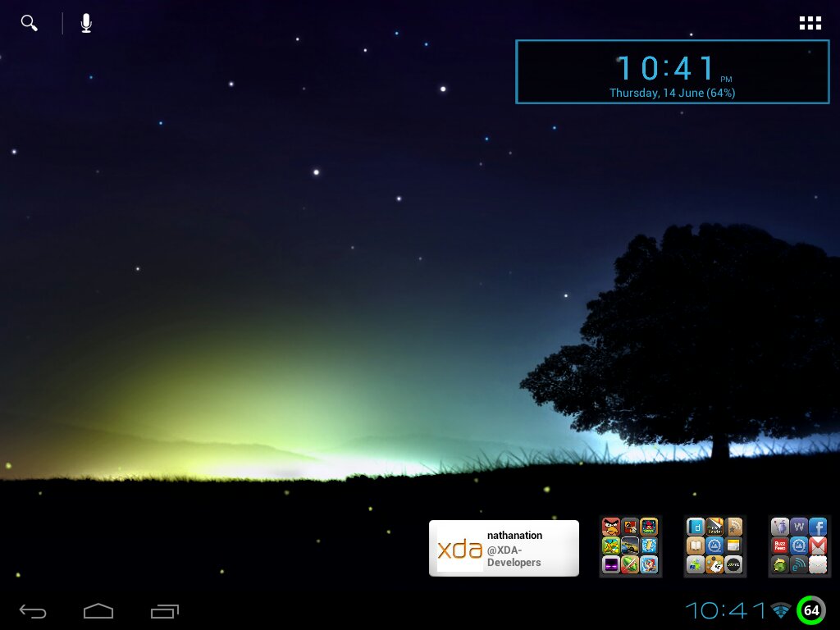
Task: Open the app drawer grid icon
Action: point(810,22)
